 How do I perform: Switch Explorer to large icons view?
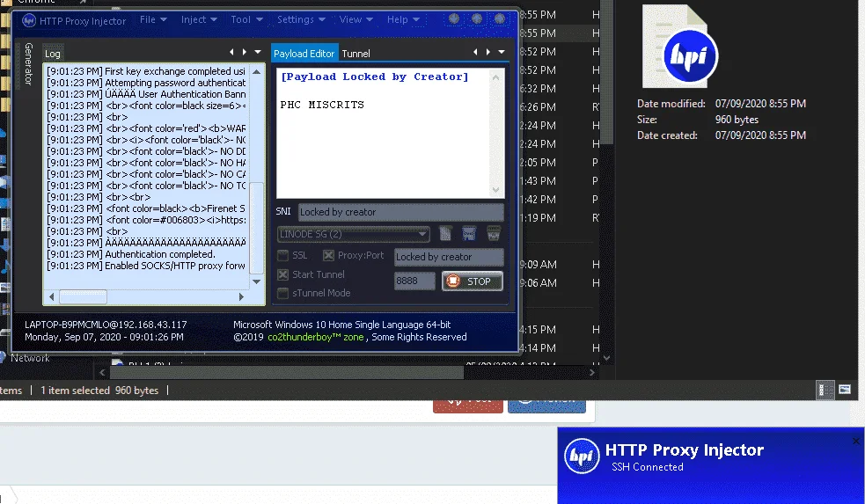pos(845,390)
